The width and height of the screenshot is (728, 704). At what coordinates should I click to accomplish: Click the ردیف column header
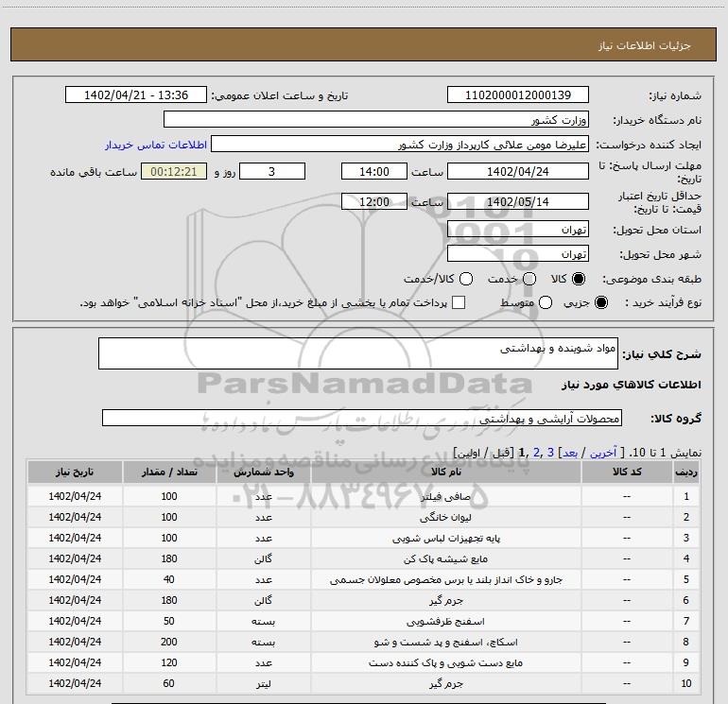coord(686,472)
